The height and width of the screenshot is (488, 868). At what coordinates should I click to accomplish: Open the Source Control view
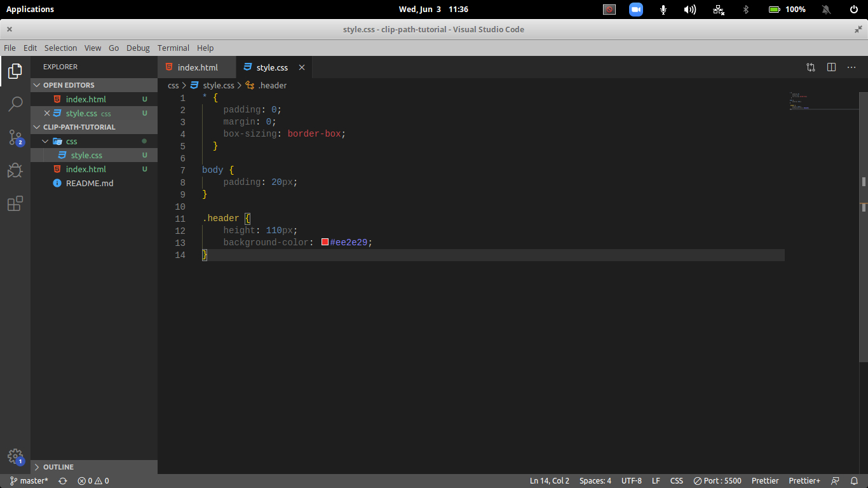(x=15, y=137)
